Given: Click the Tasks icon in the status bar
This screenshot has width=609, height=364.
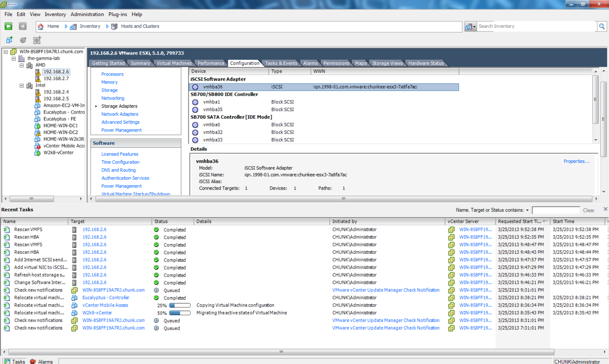Looking at the screenshot, I should point(7,361).
